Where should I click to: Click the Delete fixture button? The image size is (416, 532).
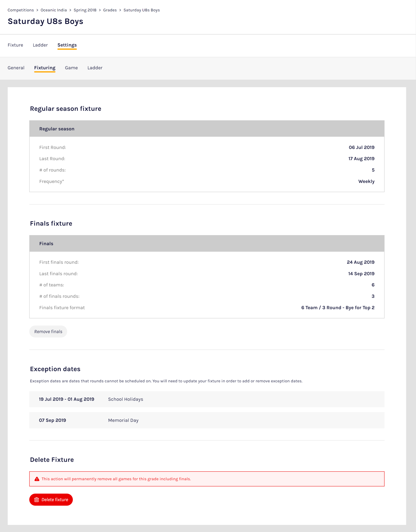pyautogui.click(x=51, y=500)
